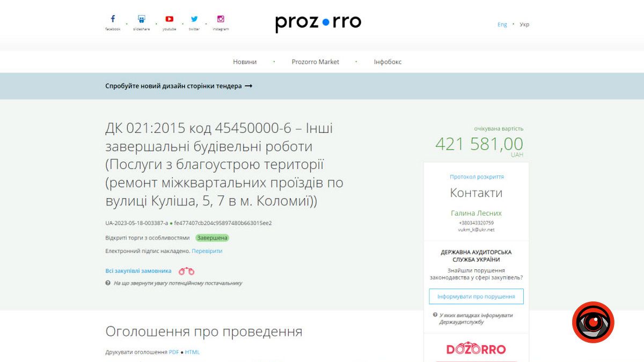This screenshot has height=362, width=644.
Task: Open the new tender page design link
Action: pos(177,85)
